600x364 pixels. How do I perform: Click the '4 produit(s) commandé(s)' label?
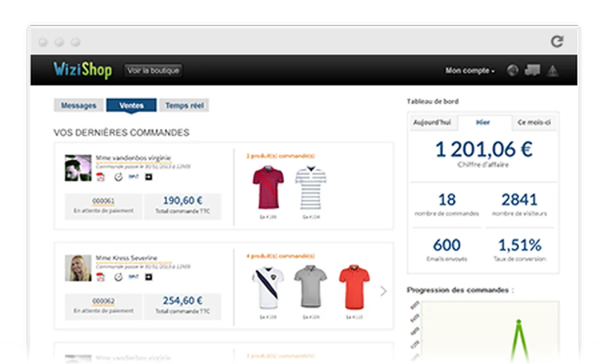point(280,256)
